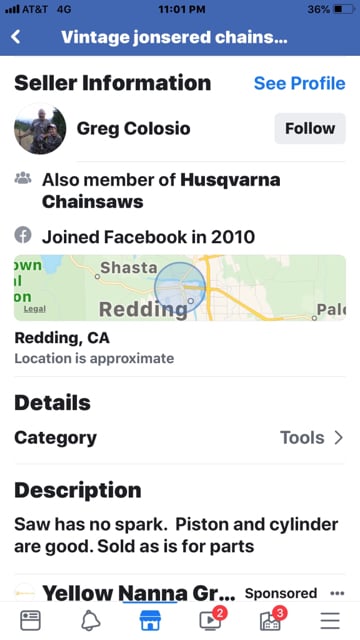Screen dimensions: 360x640
Task: Expand the Tools category chevron
Action: [339, 438]
